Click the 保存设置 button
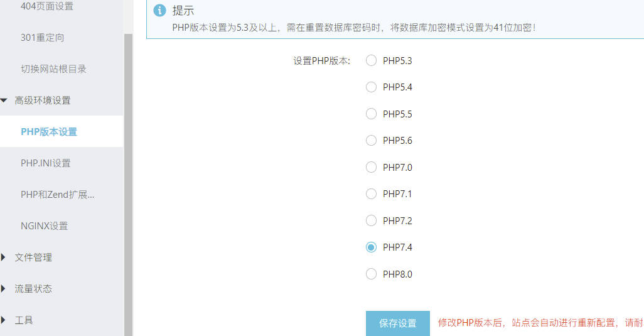Viewport: 644px width, 336px height. pyautogui.click(x=397, y=323)
